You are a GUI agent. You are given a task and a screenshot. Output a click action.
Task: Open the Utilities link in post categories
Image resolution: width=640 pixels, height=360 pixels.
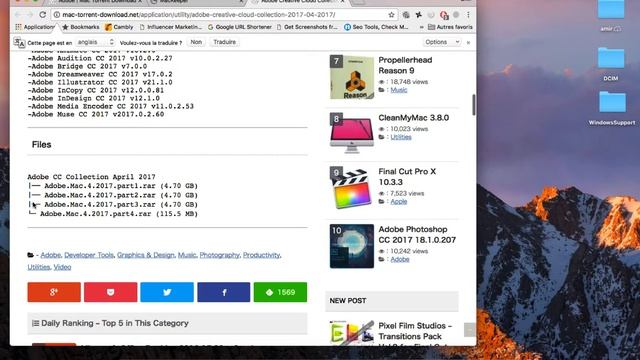39,267
